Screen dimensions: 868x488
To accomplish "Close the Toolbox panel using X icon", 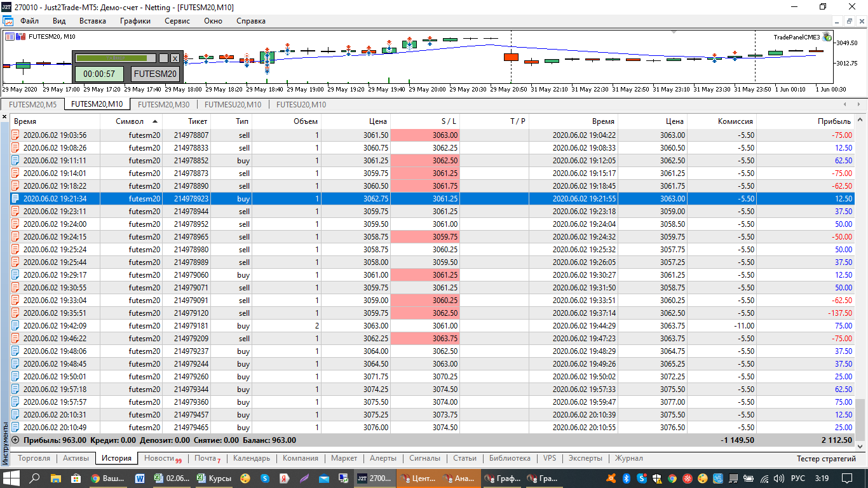I will (x=4, y=117).
